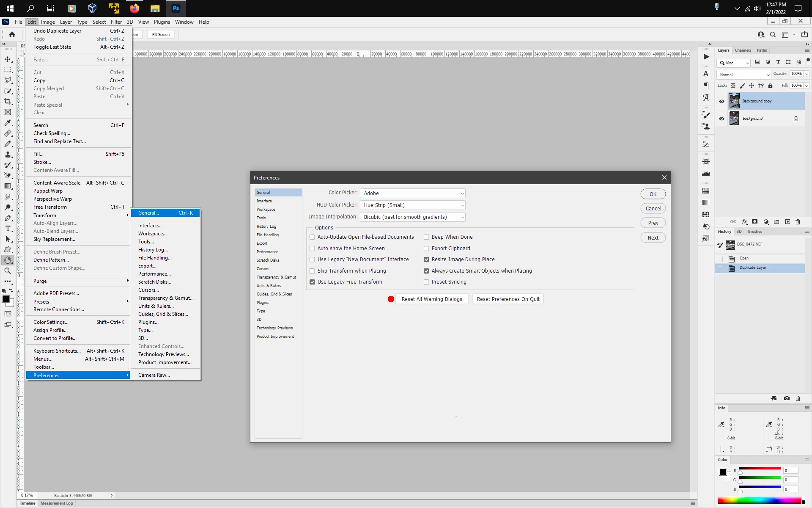Select the Horizontal Type tool
The image size is (812, 508).
click(x=8, y=229)
